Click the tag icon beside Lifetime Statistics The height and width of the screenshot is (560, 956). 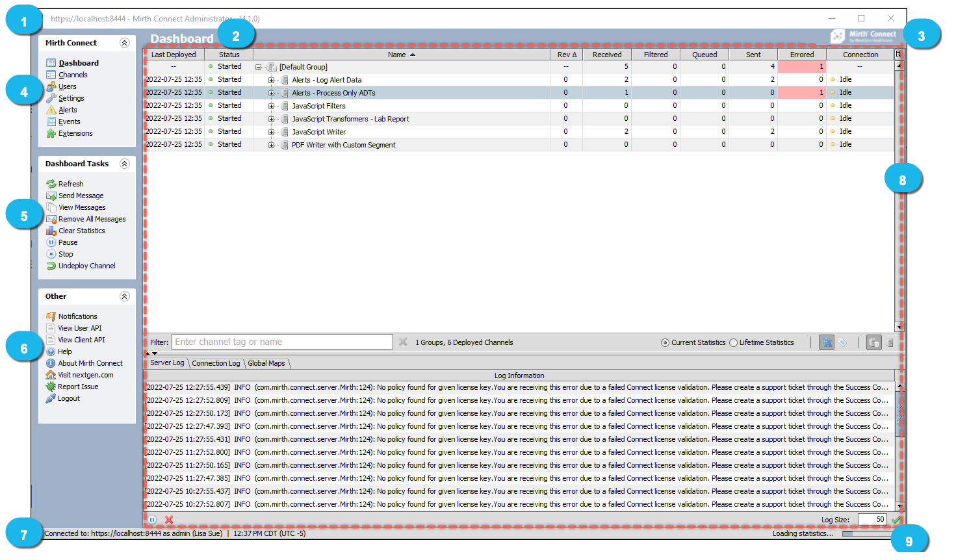(x=842, y=342)
